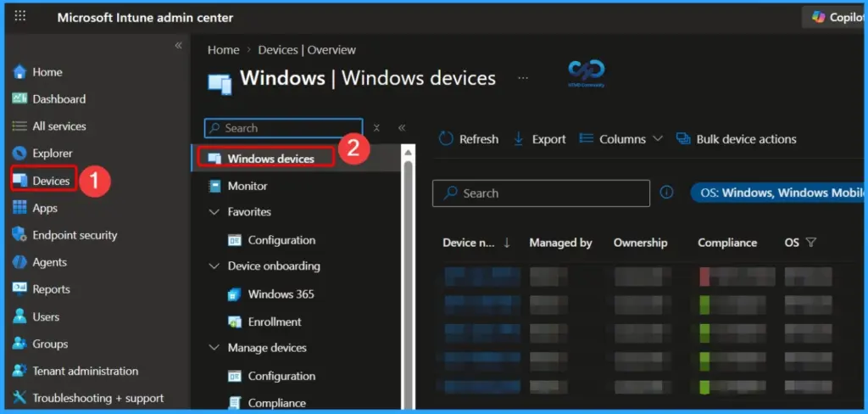This screenshot has height=414, width=868.
Task: Click the Endpoint security shield icon
Action: tap(19, 235)
